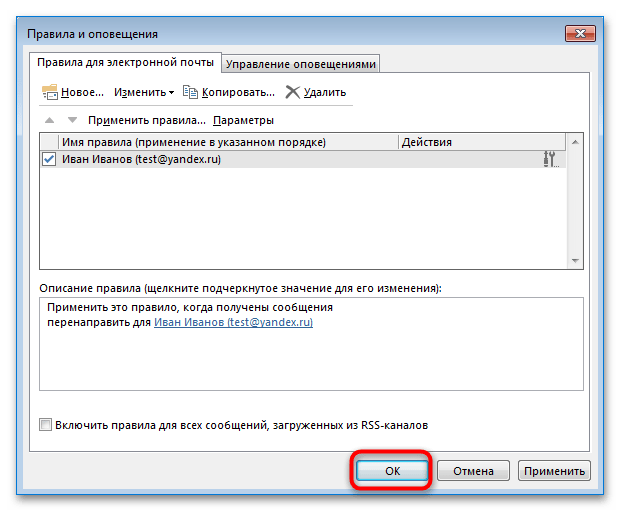This screenshot has height=511, width=620.
Task: Open the Иван Иванов (test@yandex.ru) link
Action: pos(233,322)
